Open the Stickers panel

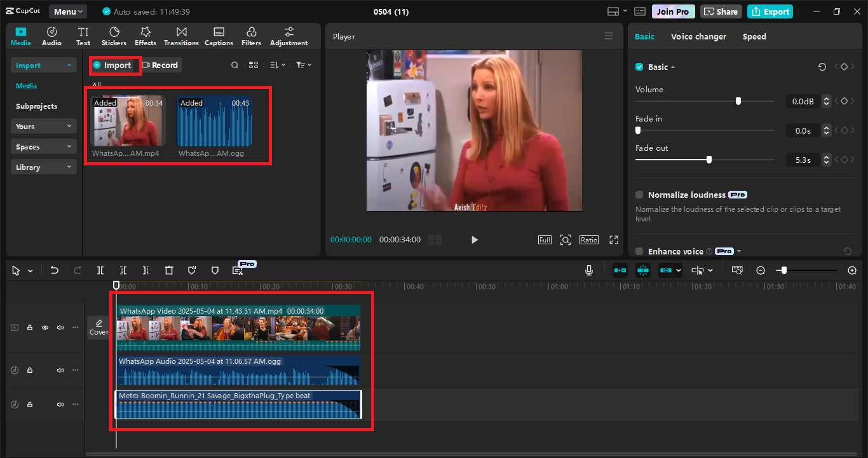pos(114,36)
